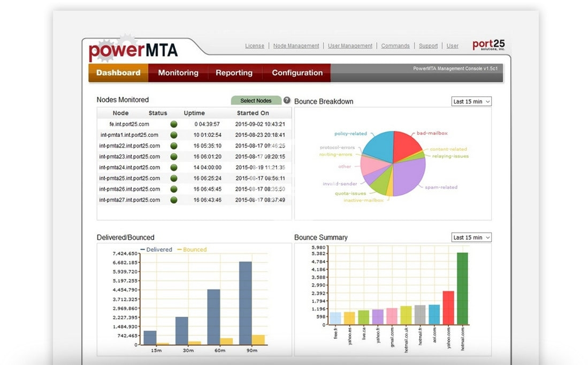Go to the Configuration tab
Image resolution: width=588 pixels, height=365 pixels.
point(297,73)
